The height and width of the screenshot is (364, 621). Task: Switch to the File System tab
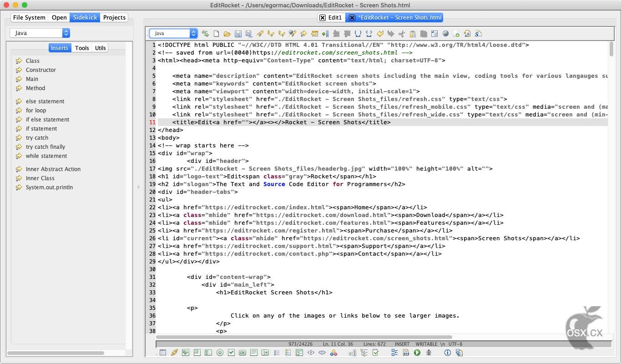pyautogui.click(x=29, y=17)
